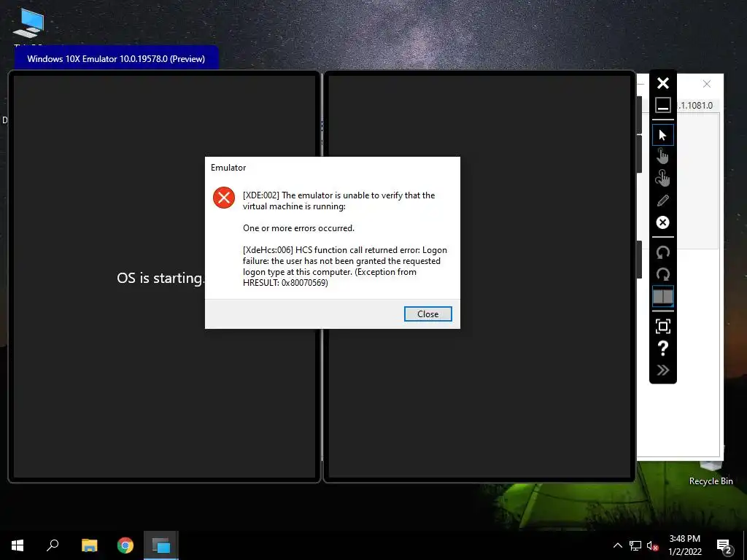Screen dimensions: 747x560
Task: Open the clock showing 3:48 PM
Action: point(684,545)
